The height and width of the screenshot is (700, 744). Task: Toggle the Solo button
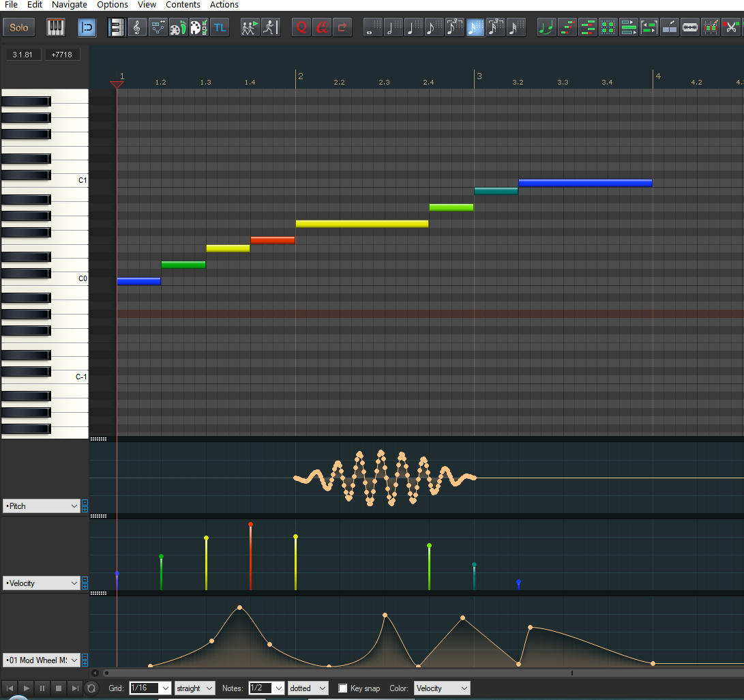click(19, 27)
